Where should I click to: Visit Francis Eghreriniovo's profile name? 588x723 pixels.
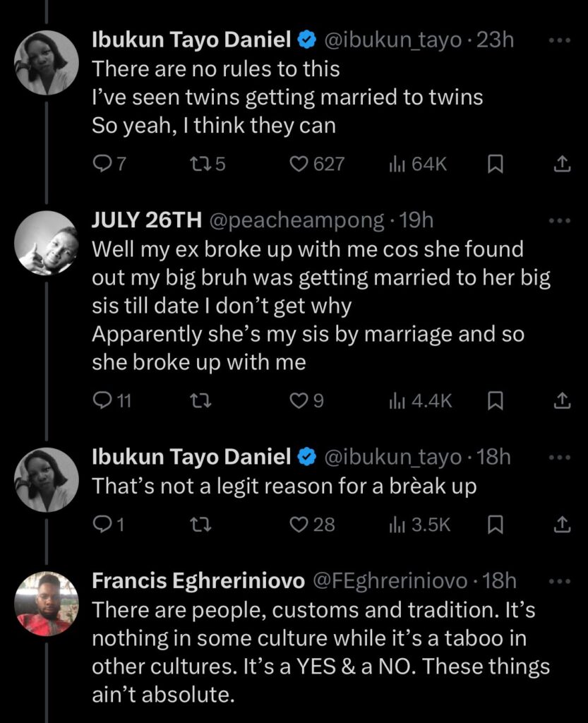(198, 581)
